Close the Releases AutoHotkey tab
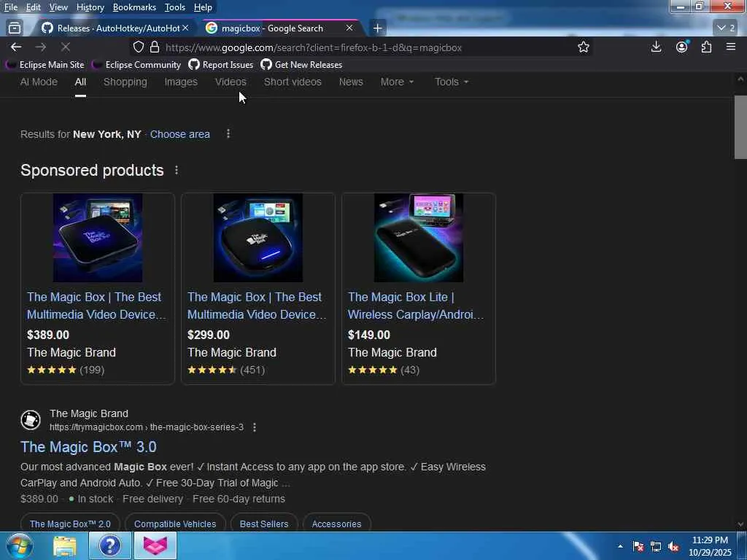Screen dimensions: 747x560 (x=185, y=28)
